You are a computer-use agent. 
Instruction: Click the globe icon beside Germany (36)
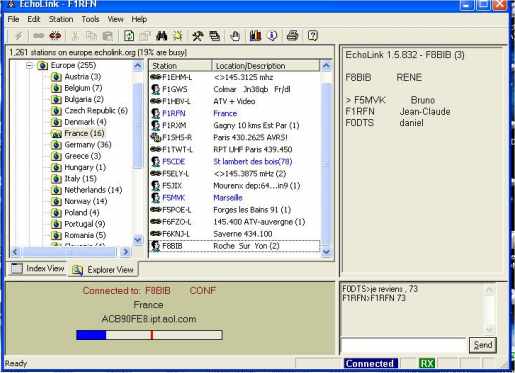(56, 145)
